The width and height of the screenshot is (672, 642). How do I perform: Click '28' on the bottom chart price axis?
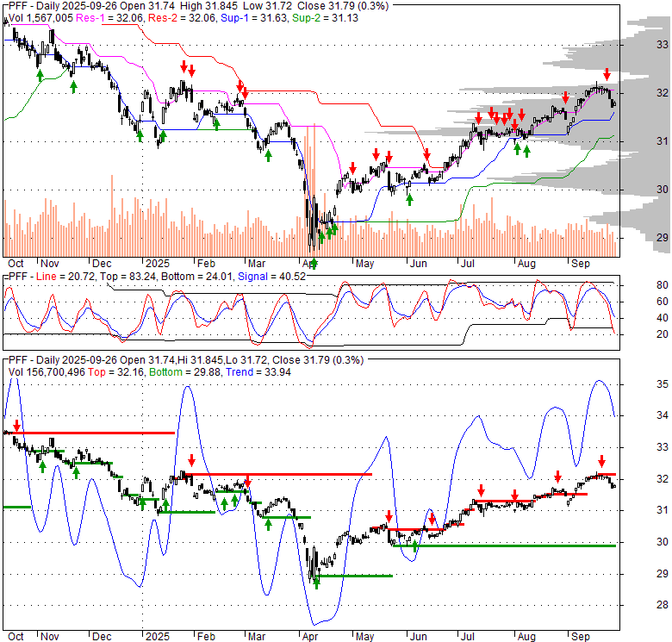click(x=663, y=605)
